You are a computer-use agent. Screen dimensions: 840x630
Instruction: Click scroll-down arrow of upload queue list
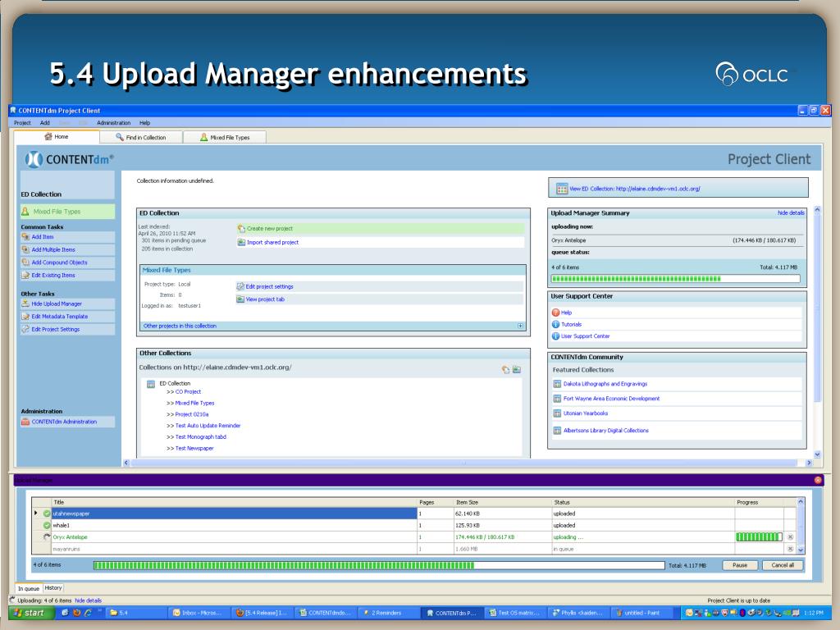pos(801,550)
